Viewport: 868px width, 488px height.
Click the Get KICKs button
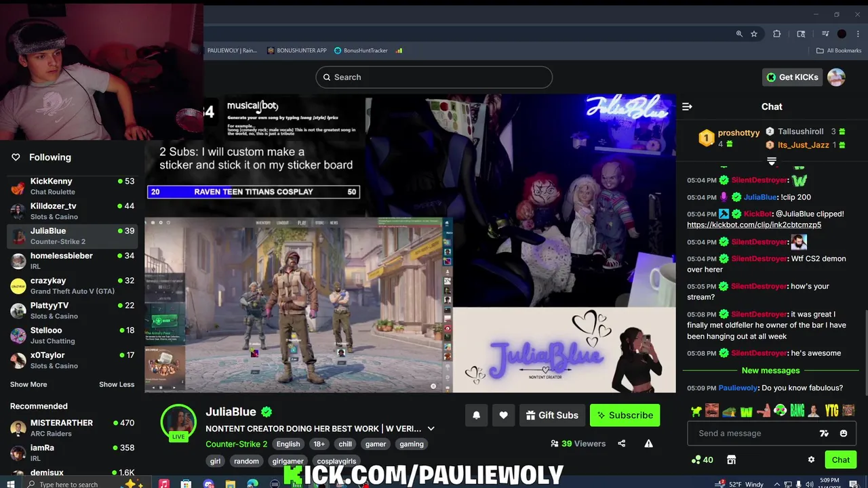[792, 77]
